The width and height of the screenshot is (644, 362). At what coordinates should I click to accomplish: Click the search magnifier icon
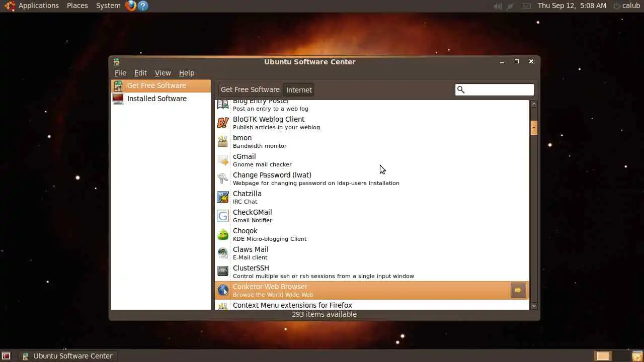(460, 89)
